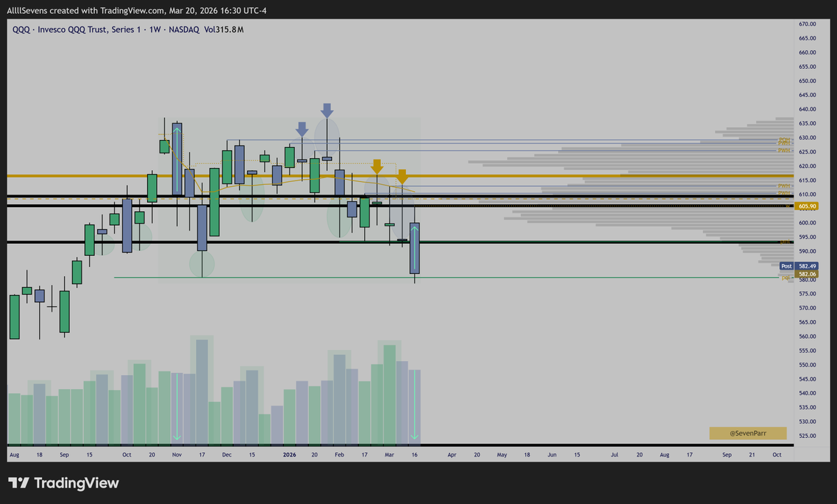Click the 560.00 price axis label
The image size is (837, 504).
coord(808,337)
